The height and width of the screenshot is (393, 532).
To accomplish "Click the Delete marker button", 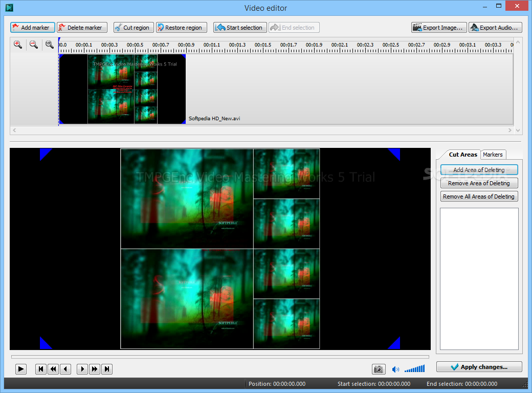I will [x=82, y=28].
